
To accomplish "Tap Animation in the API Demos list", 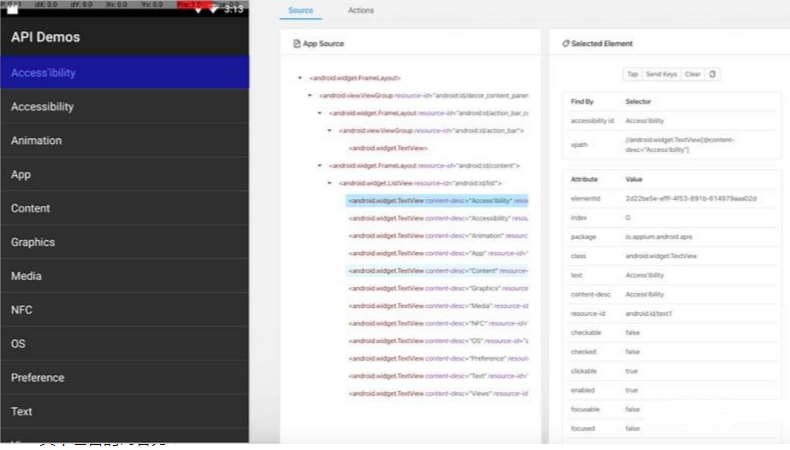I will 124,141.
